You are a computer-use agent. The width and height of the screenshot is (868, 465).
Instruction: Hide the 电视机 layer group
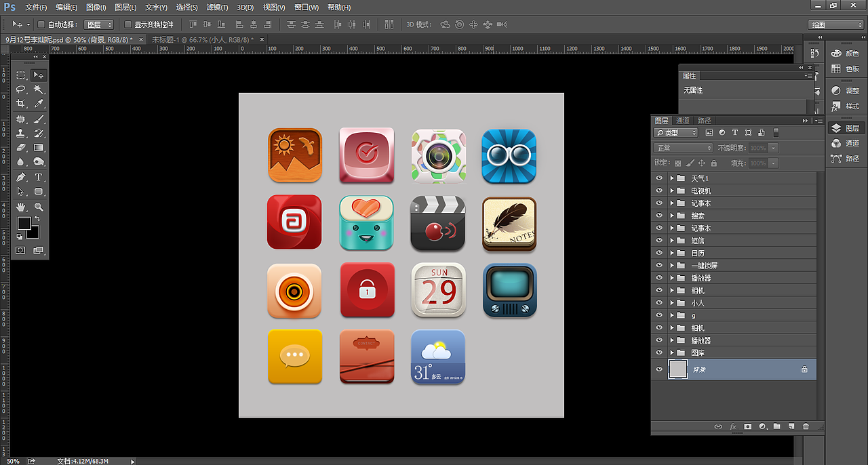click(x=659, y=190)
